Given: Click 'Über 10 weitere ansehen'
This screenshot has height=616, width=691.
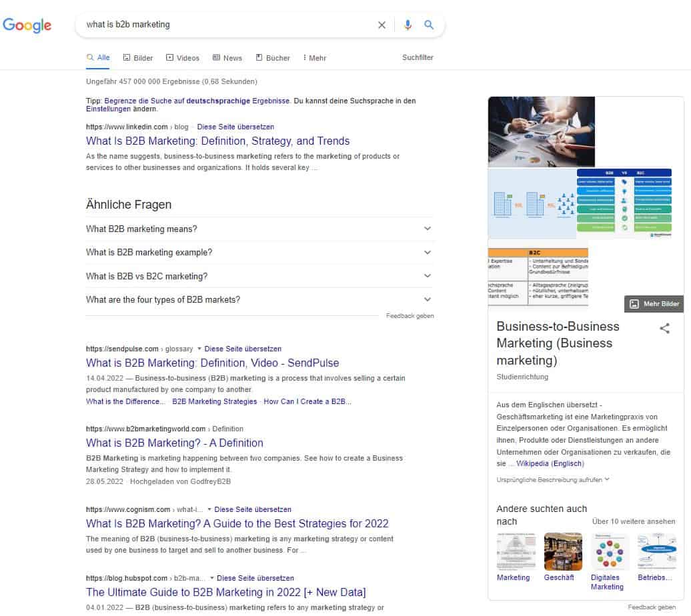Looking at the screenshot, I should (x=633, y=522).
